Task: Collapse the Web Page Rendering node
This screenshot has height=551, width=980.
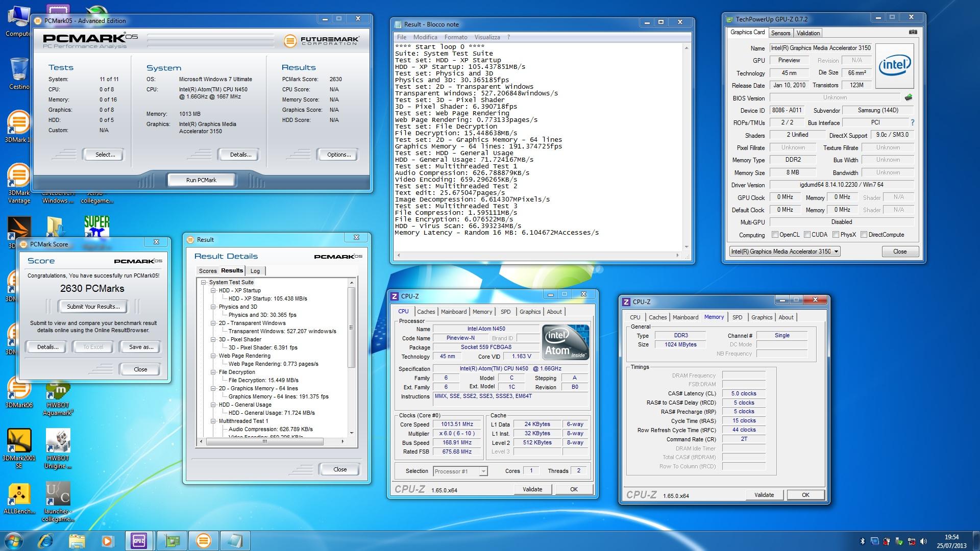Action: point(213,356)
